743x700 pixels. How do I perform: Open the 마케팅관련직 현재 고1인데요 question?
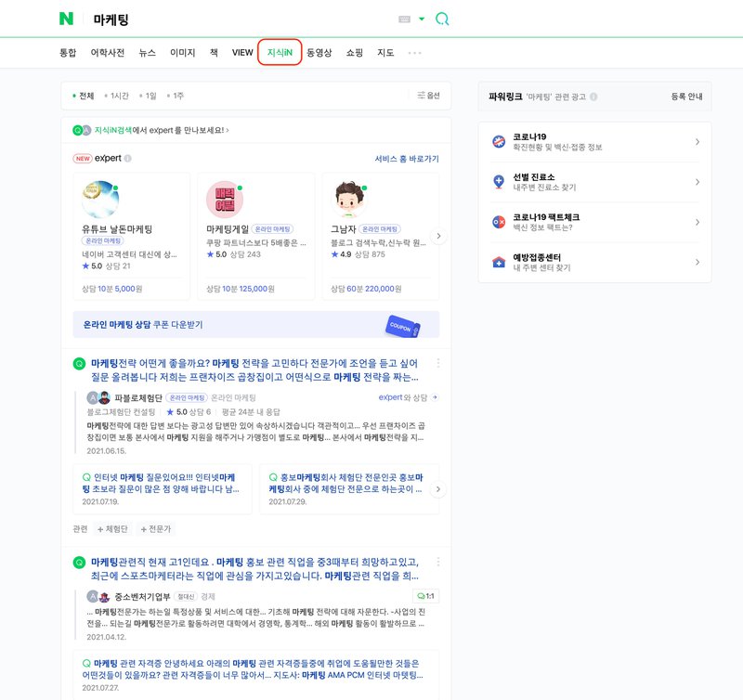tap(254, 569)
